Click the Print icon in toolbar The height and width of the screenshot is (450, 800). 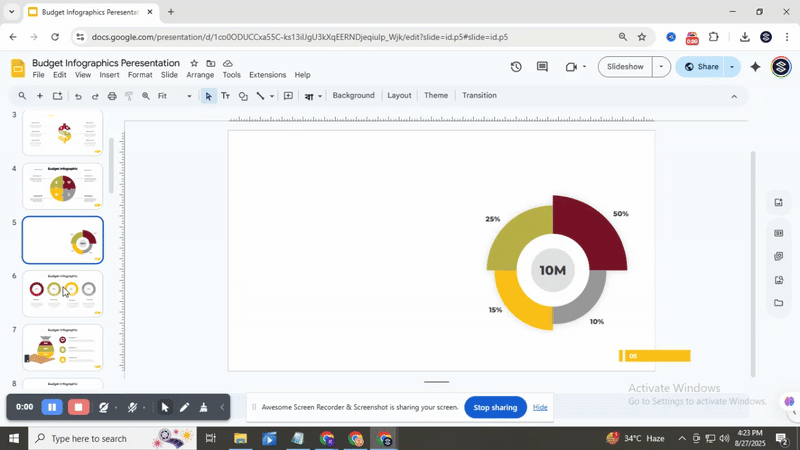pos(111,96)
